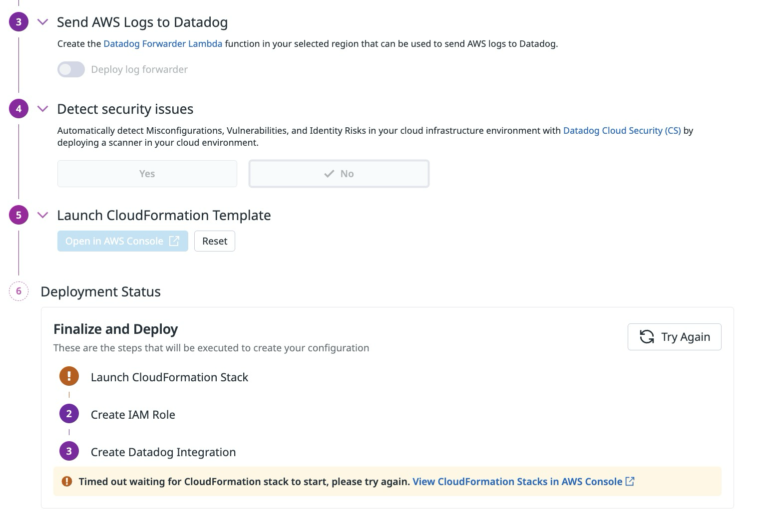Collapse the Send AWS Logs to Datadog section
The image size is (772, 532).
point(42,22)
